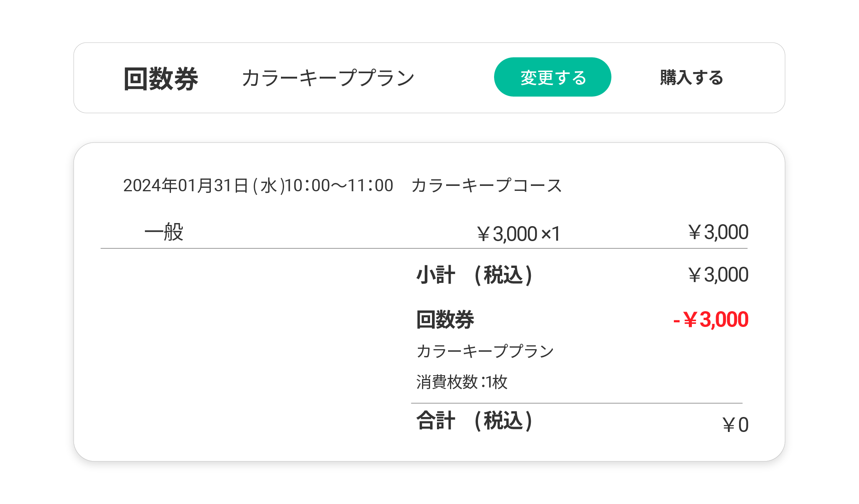Click the 2024年01月31日(水)10:00〜11:00 booking date
This screenshot has height=504, width=859.
(x=258, y=186)
